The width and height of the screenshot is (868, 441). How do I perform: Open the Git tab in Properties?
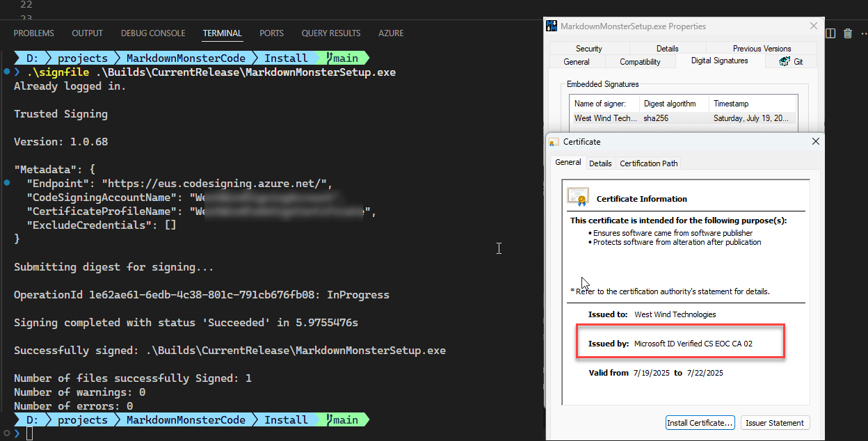click(x=792, y=62)
